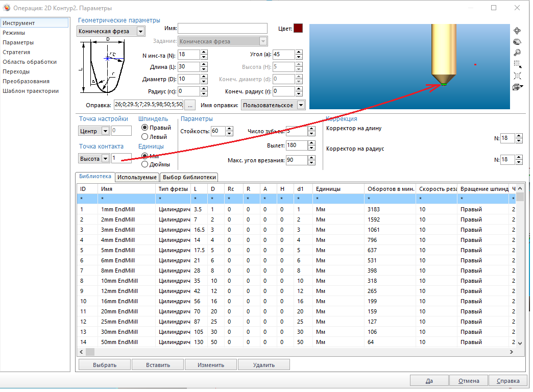The width and height of the screenshot is (533, 392).
Task: Adjust the N инс-та spinner arrows
Action: [204, 55]
